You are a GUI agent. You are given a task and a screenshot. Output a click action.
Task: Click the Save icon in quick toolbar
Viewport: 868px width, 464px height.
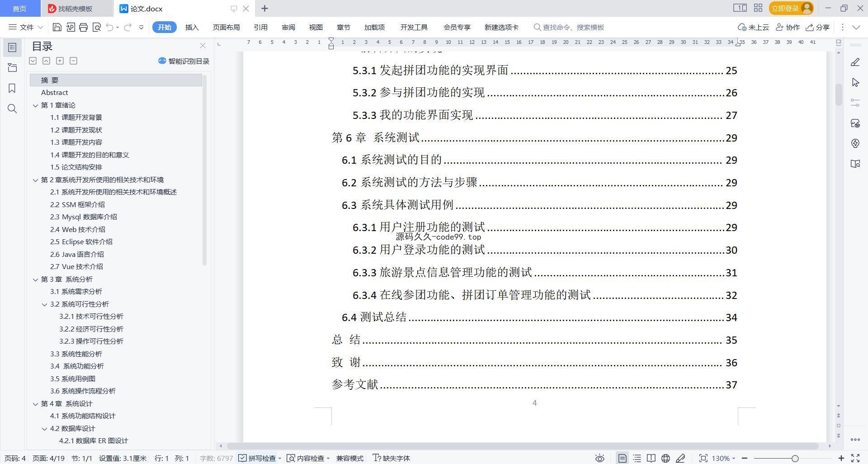[x=57, y=27]
